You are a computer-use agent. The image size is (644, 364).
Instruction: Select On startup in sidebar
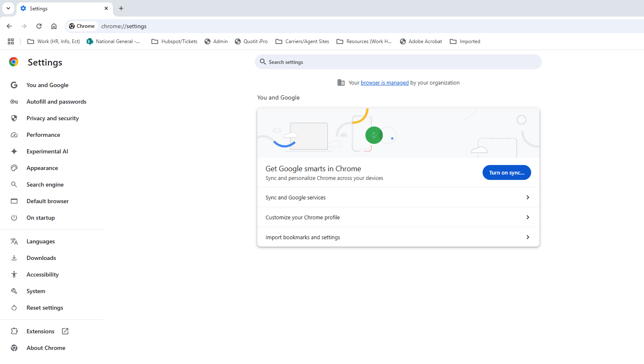[x=41, y=218]
